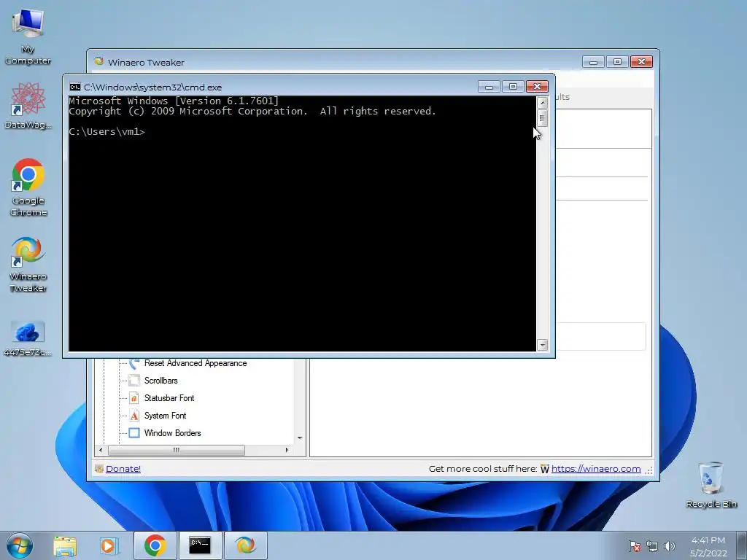This screenshot has width=747, height=560.
Task: Select Window Borders in the tree
Action: coord(172,433)
